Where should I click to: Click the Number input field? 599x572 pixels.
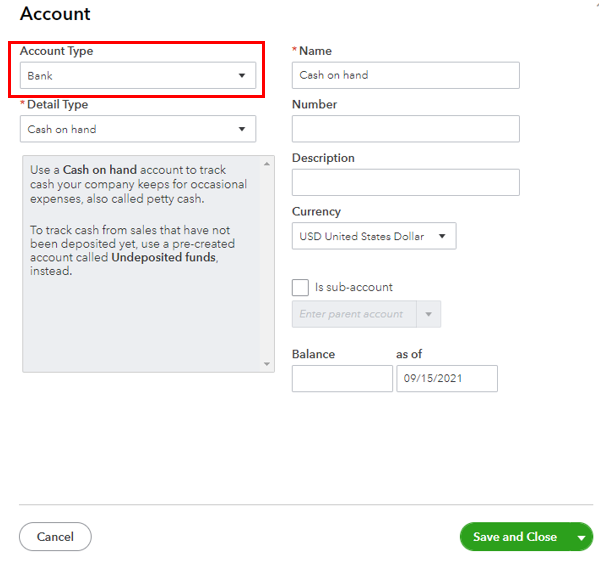pos(406,129)
